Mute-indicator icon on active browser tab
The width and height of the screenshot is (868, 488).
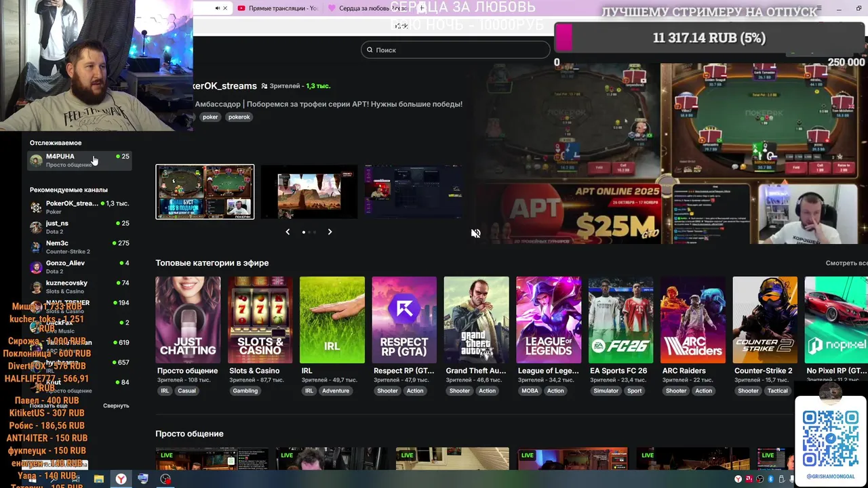218,8
